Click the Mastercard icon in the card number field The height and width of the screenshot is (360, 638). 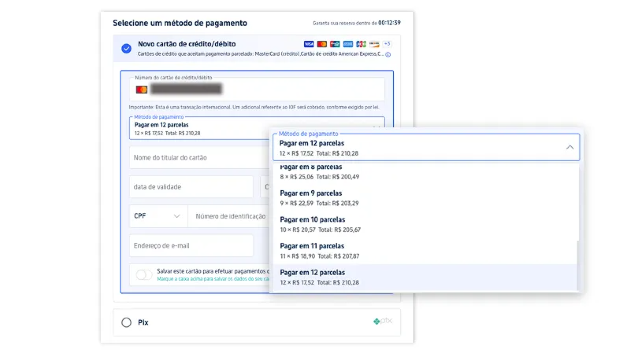pos(141,89)
